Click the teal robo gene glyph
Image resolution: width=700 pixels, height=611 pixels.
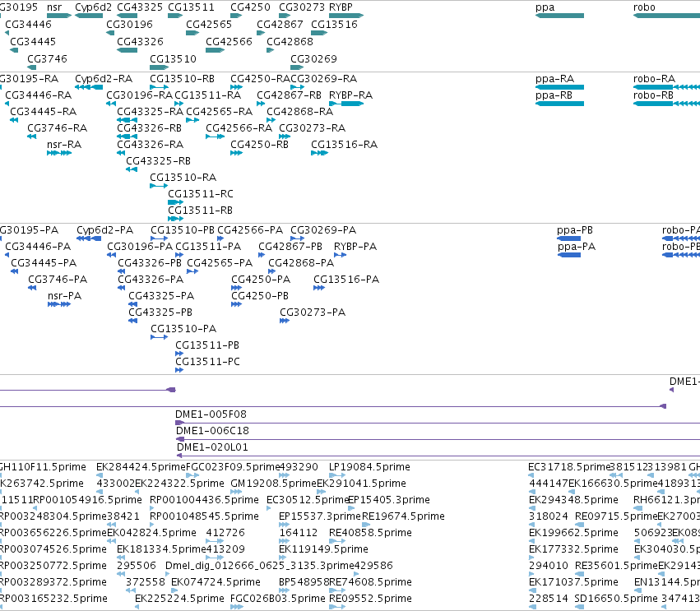coord(666,16)
